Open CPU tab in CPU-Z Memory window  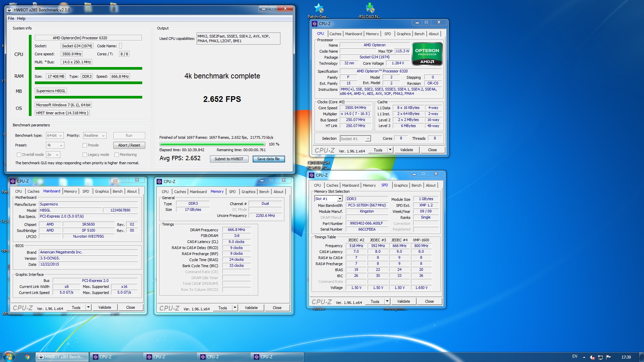coord(165,192)
